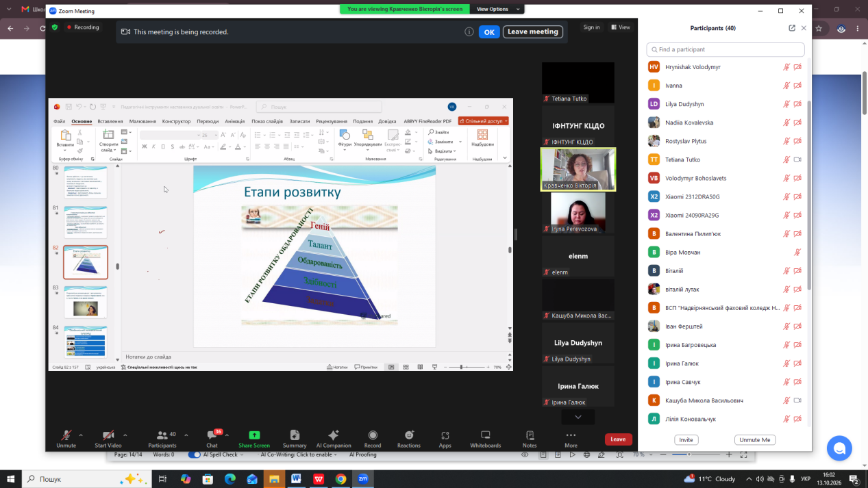
Task: Click the recording info icon
Action: [x=469, y=31]
